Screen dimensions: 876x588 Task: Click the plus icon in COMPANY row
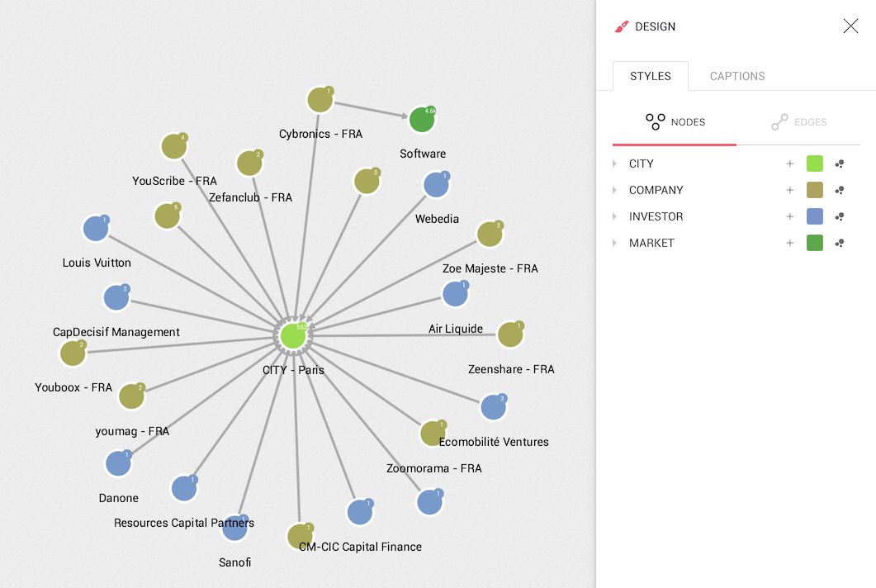(790, 190)
